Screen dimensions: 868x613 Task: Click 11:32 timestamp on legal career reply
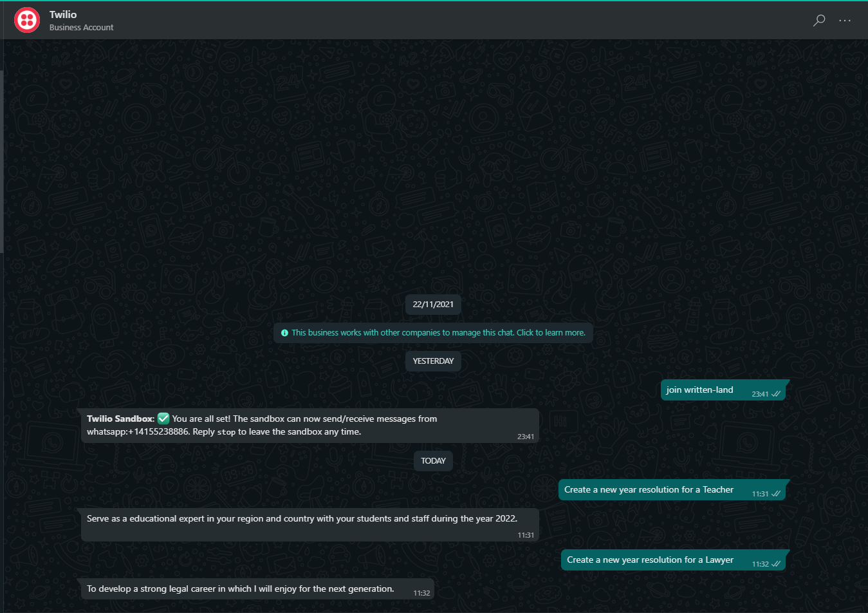coord(421,593)
